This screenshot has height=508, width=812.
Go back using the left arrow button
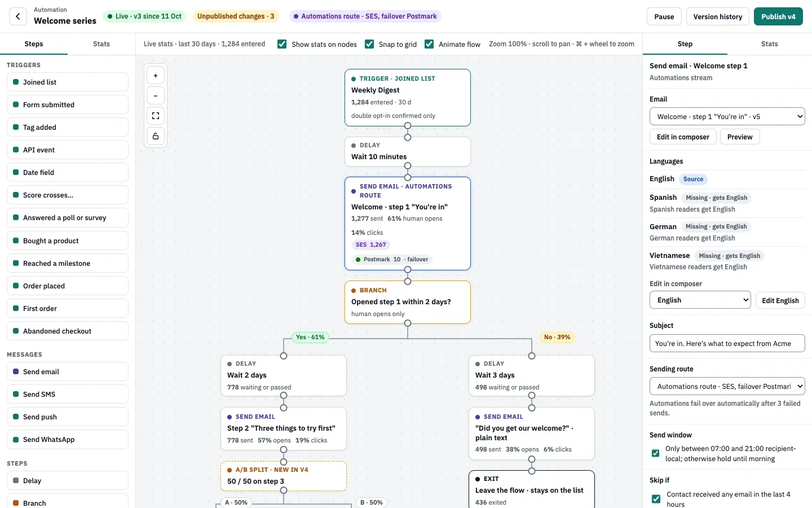coord(18,16)
